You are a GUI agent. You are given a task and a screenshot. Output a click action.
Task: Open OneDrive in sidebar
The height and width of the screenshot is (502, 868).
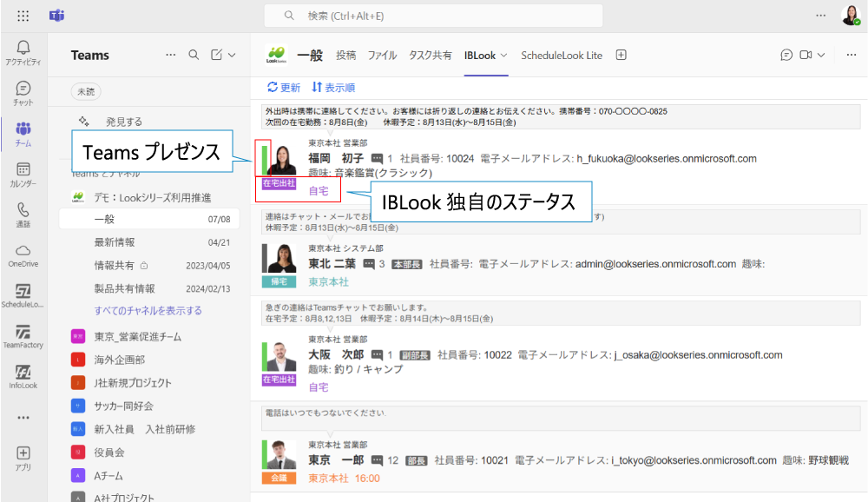(x=23, y=256)
